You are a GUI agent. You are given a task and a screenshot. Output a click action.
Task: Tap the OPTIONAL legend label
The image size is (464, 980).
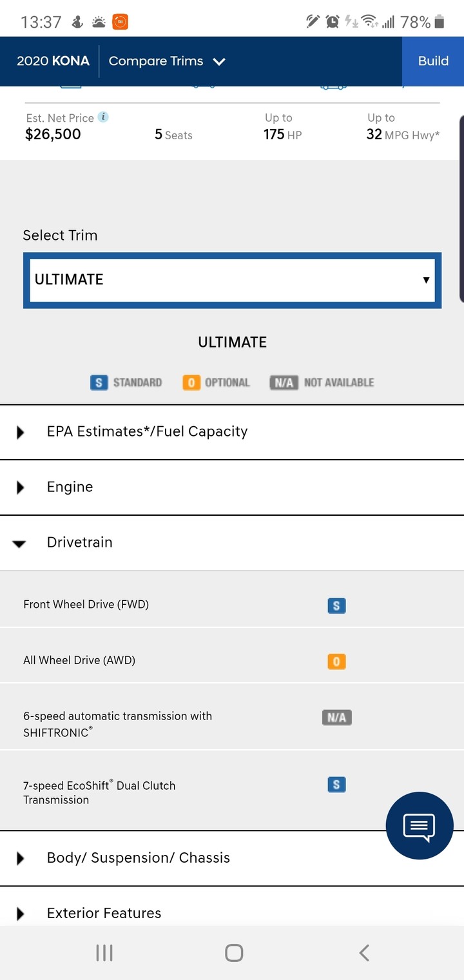227,382
